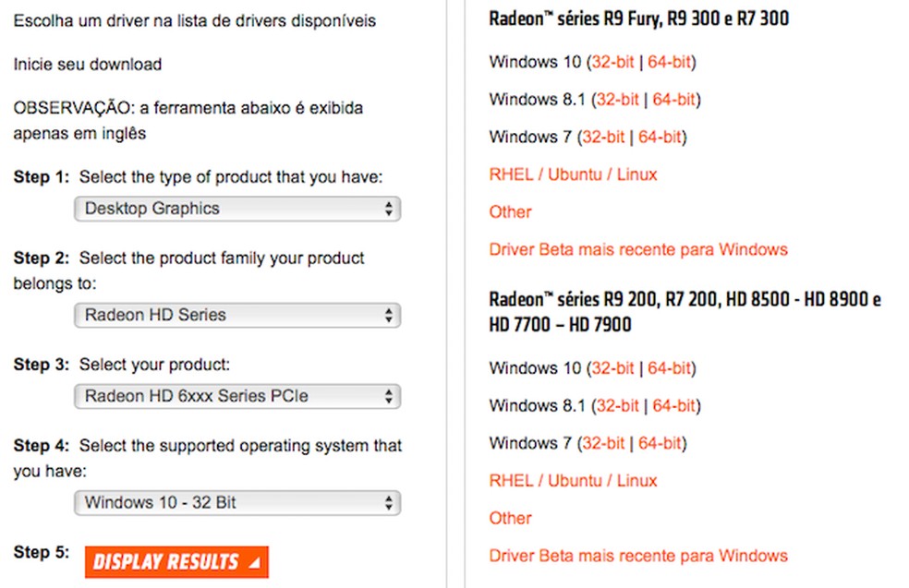Screen dimensions: 909x588
Task: Open the Desktop Graphics product type dropdown
Action: click(x=236, y=209)
